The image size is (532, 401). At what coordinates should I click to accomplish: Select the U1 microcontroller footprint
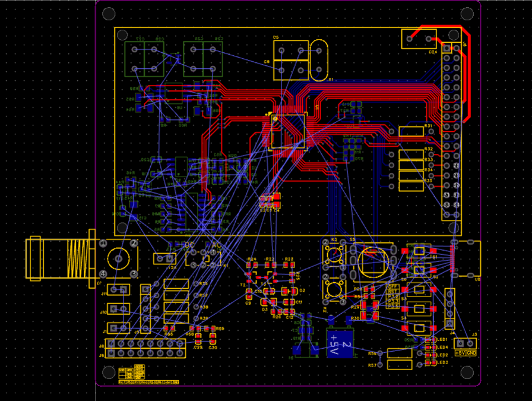(x=288, y=131)
